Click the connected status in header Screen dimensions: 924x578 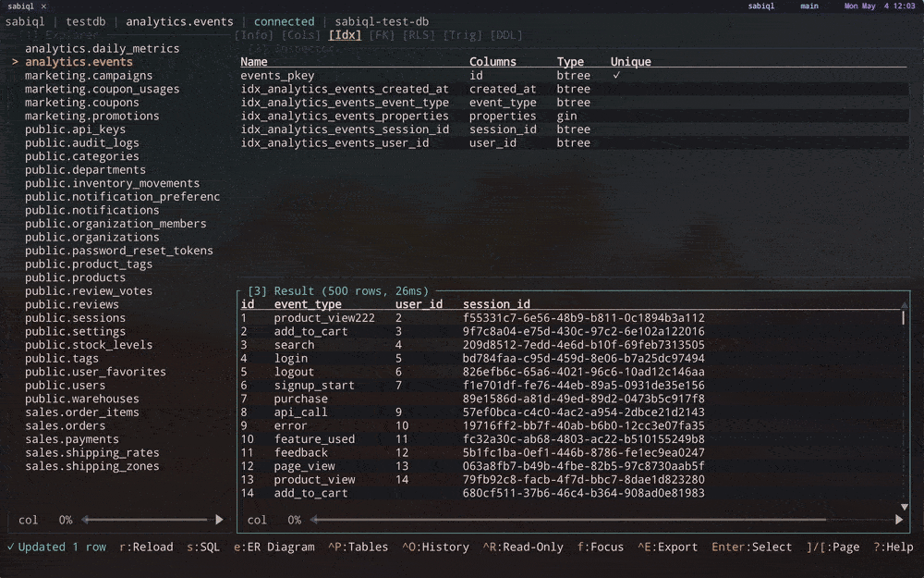point(284,21)
